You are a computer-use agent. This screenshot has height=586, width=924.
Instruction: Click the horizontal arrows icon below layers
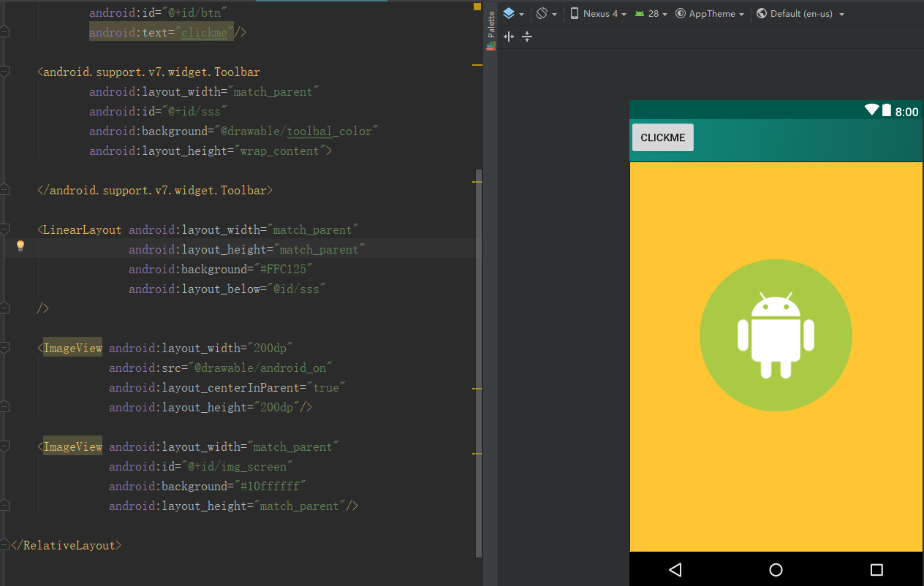[509, 37]
